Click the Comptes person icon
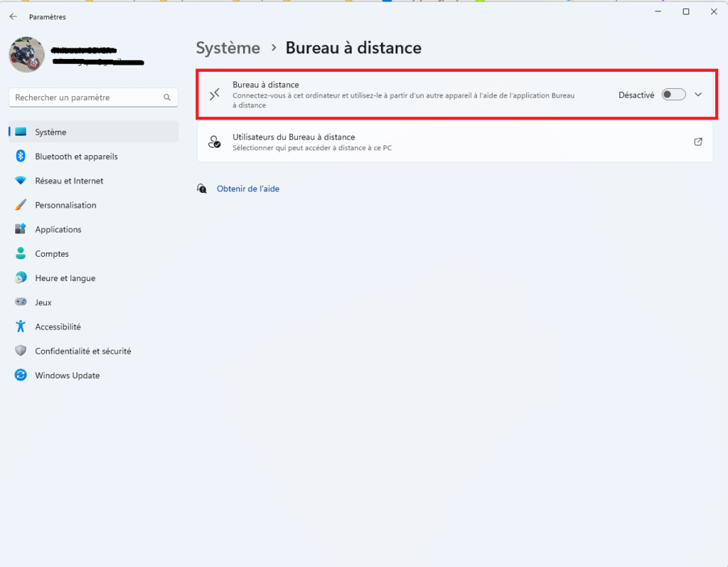Image resolution: width=728 pixels, height=567 pixels. [x=21, y=254]
